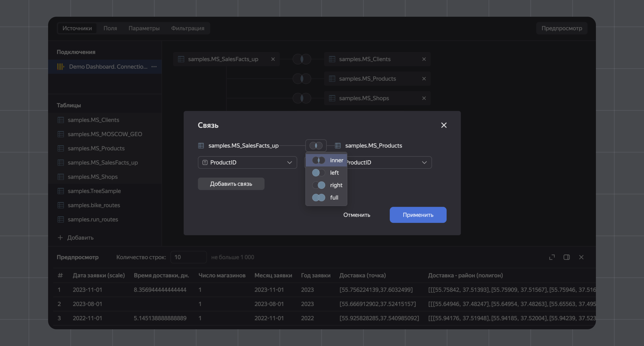
Task: Open left ProductID field dropdown
Action: [x=247, y=163]
